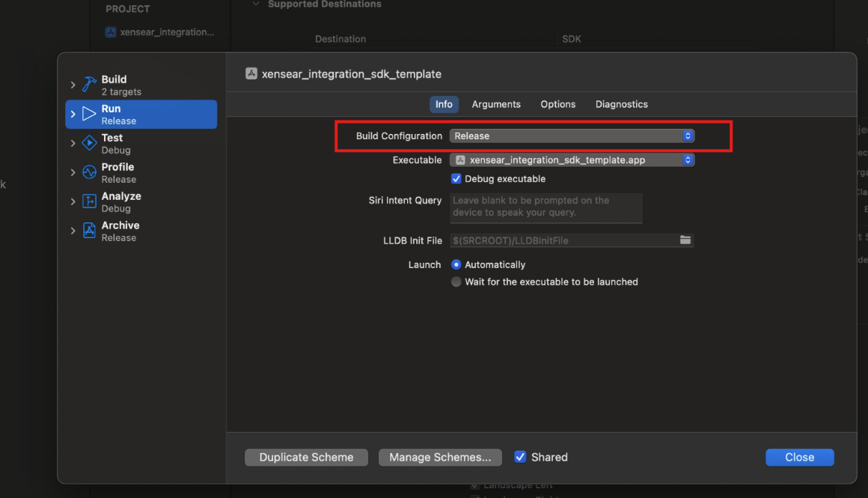The image size is (868, 498).
Task: Click the Archive icon in sidebar
Action: [89, 231]
